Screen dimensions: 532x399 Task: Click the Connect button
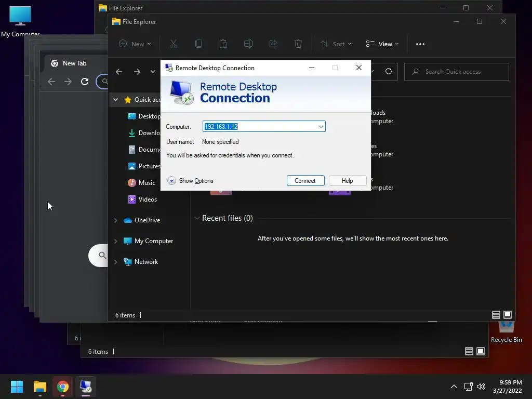point(305,180)
